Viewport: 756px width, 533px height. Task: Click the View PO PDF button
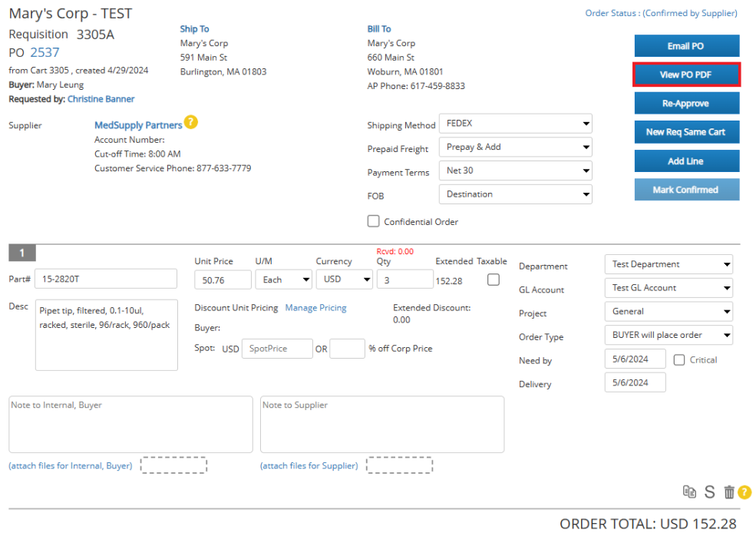click(686, 74)
